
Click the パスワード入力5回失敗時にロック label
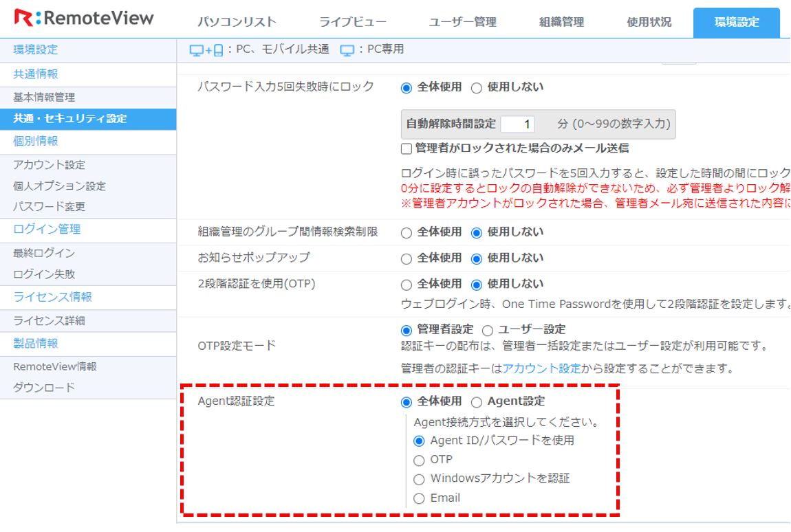[285, 87]
